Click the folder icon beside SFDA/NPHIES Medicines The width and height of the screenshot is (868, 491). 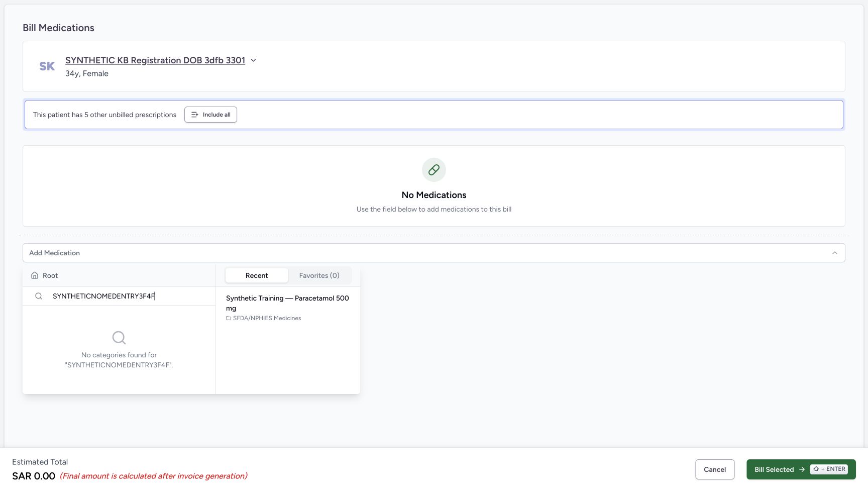pos(229,318)
